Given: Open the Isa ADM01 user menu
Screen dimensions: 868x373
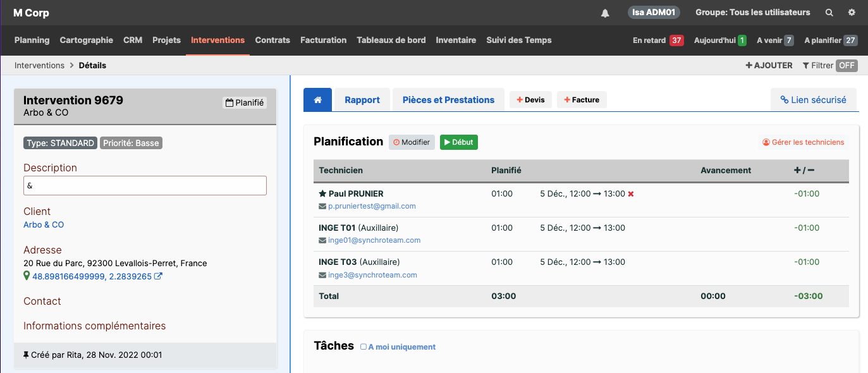Looking at the screenshot, I should [x=654, y=12].
